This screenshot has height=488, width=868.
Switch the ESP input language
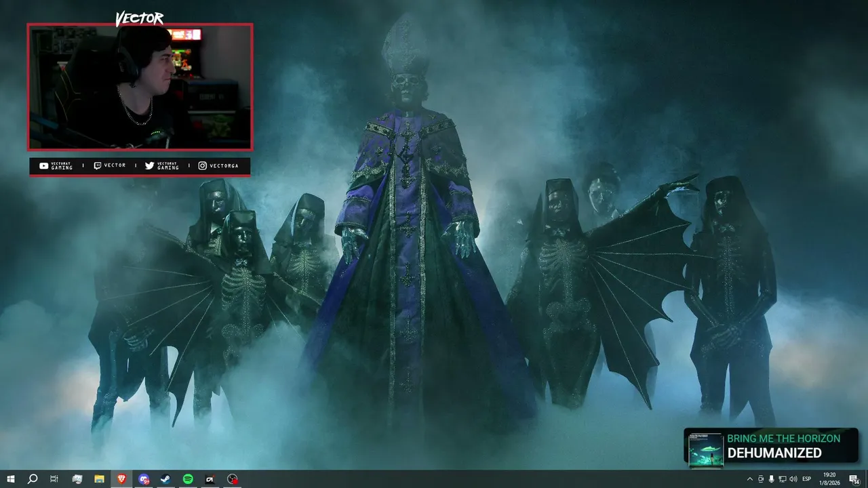click(x=807, y=479)
